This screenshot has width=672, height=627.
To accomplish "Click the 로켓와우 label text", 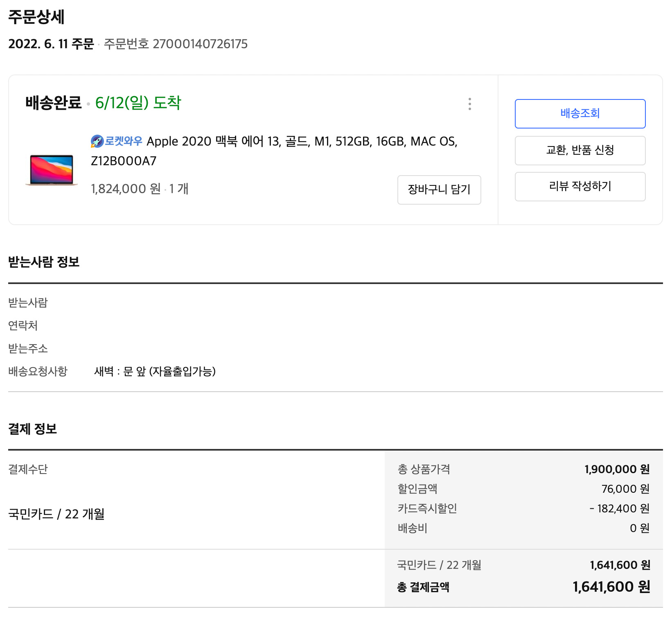I will [x=124, y=141].
